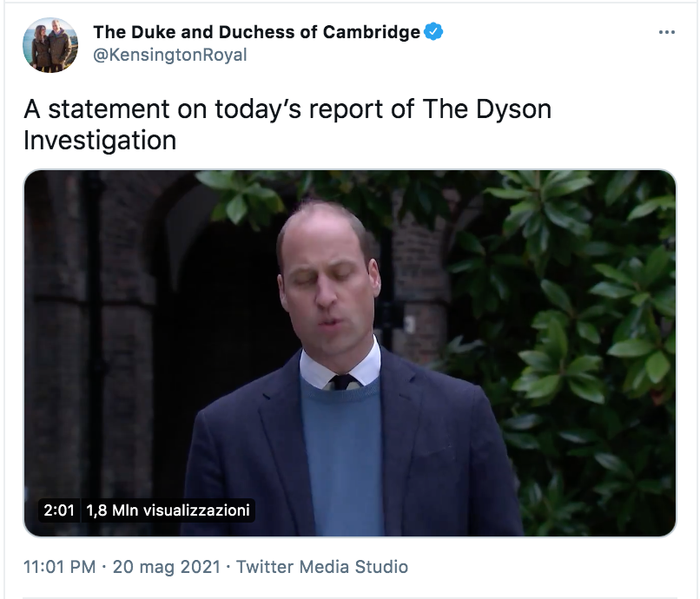
Task: Open the Twitter Media Studio source link
Action: tap(321, 567)
